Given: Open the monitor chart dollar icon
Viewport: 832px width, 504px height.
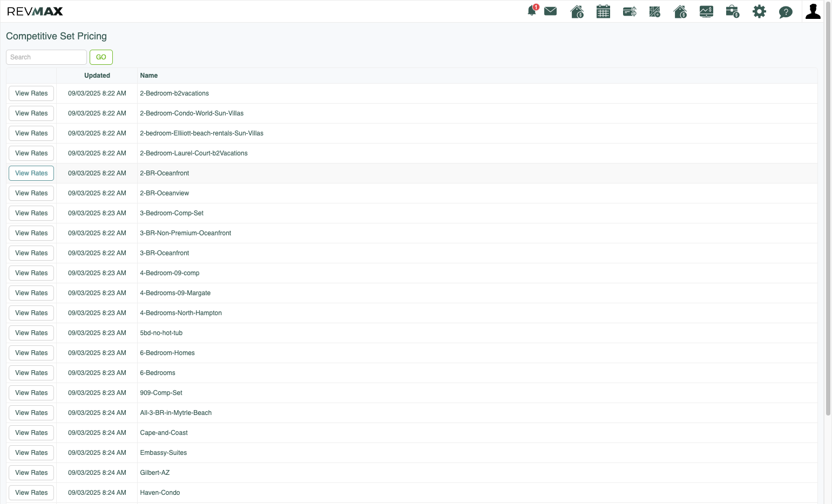Looking at the screenshot, I should point(706,11).
